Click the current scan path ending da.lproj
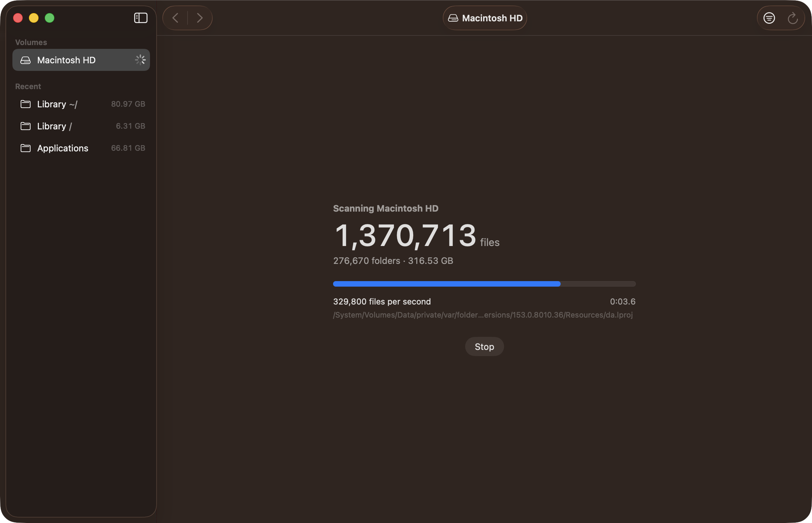 pos(483,315)
